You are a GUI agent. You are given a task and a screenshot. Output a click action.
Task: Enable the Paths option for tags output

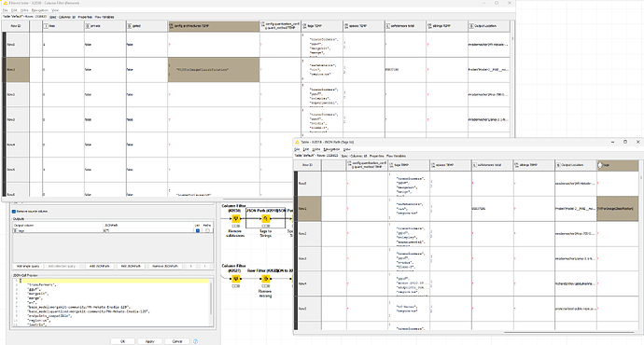coord(208,230)
